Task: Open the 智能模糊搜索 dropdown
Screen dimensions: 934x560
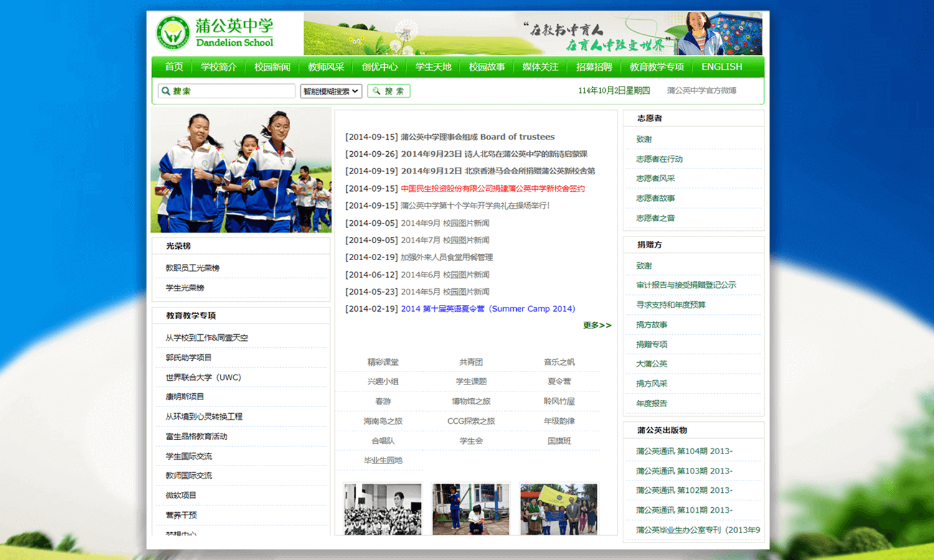Action: tap(331, 91)
